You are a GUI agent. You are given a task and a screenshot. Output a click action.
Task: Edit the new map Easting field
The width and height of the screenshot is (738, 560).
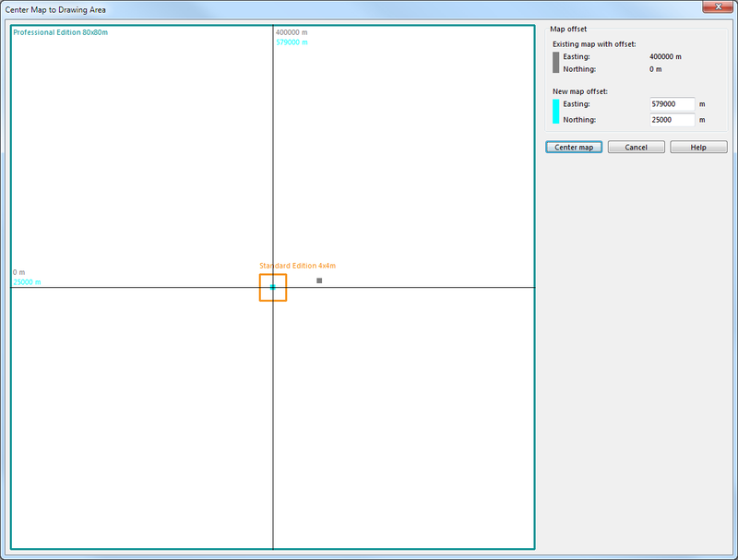[673, 104]
